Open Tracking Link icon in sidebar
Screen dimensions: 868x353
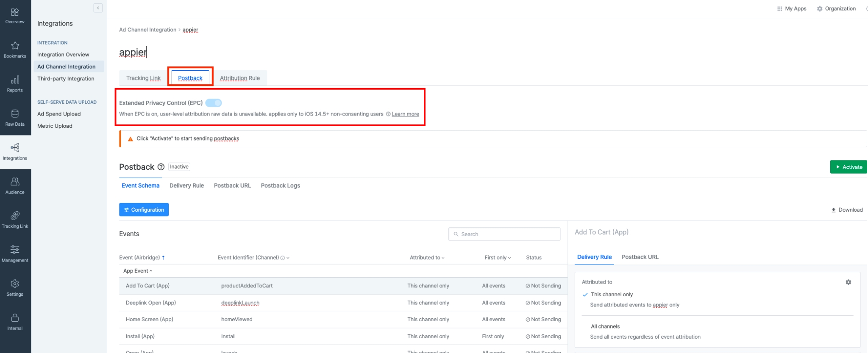click(x=15, y=216)
